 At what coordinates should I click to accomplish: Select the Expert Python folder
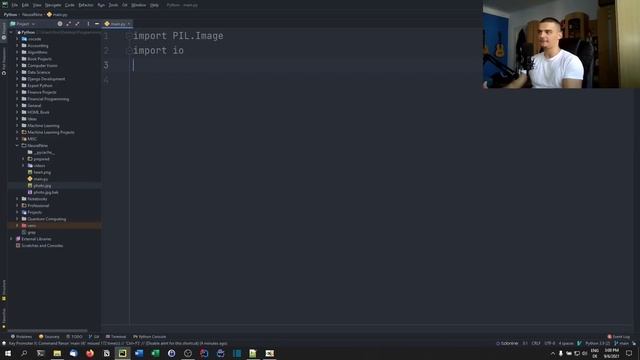coord(40,86)
